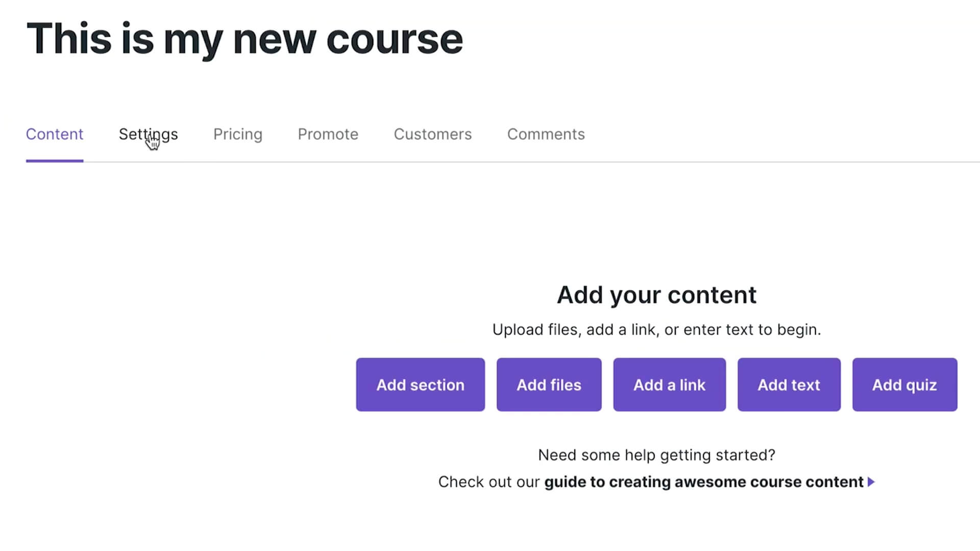
Task: Go to the Promote tab
Action: coord(328,134)
